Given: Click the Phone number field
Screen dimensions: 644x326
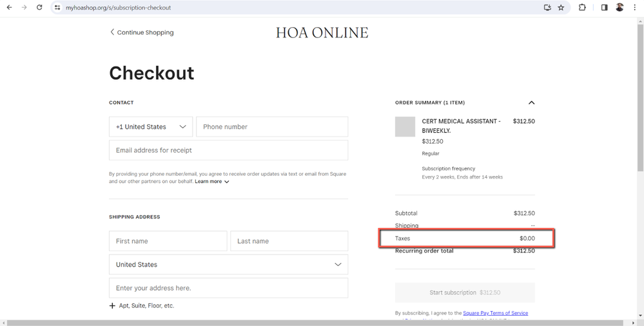Looking at the screenshot, I should click(271, 127).
